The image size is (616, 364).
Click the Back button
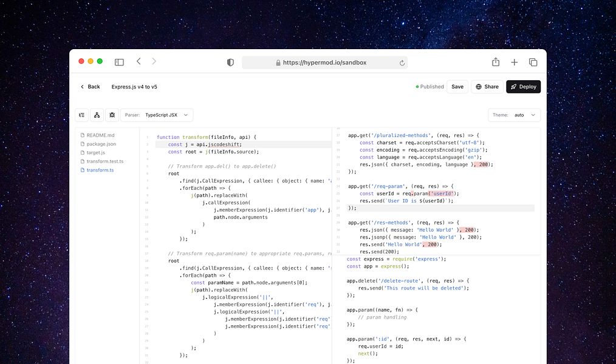click(90, 87)
